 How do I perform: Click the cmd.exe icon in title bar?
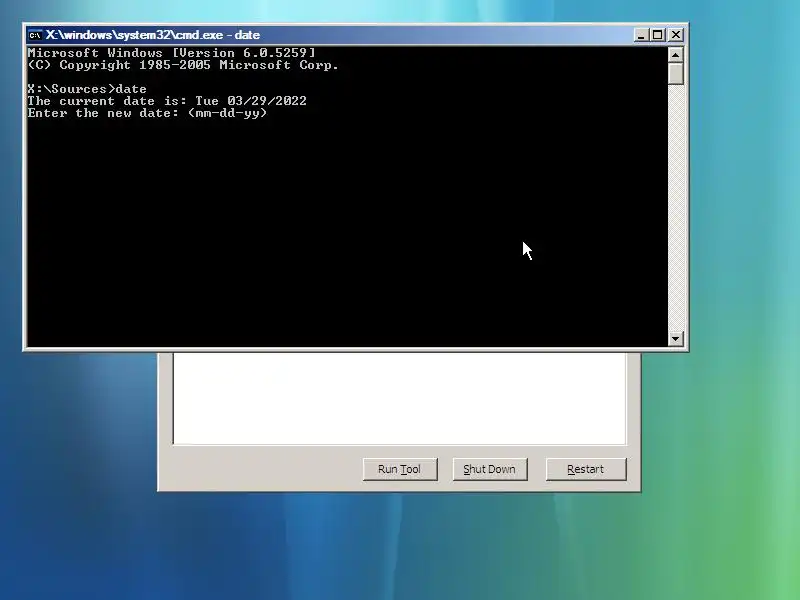pyautogui.click(x=35, y=35)
